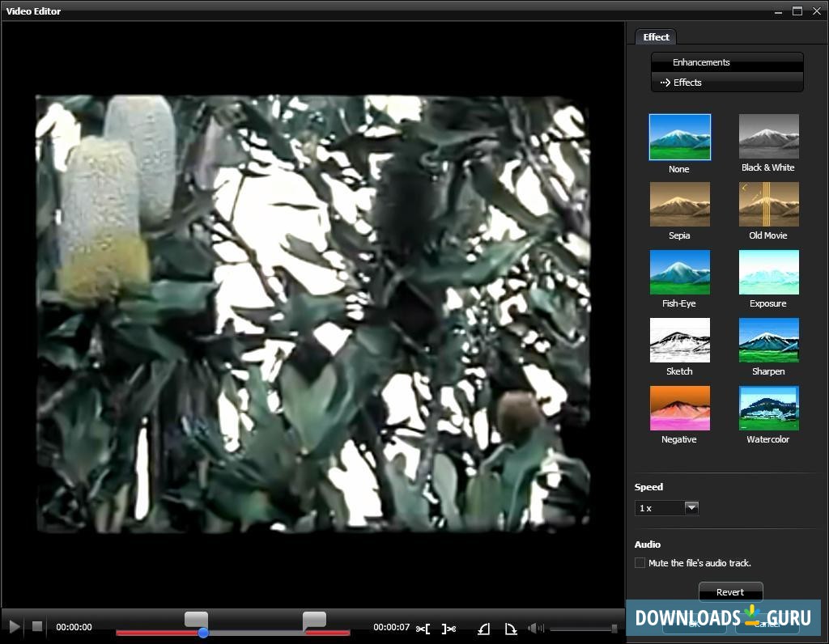Toggle the speaker volume icon

pyautogui.click(x=536, y=628)
